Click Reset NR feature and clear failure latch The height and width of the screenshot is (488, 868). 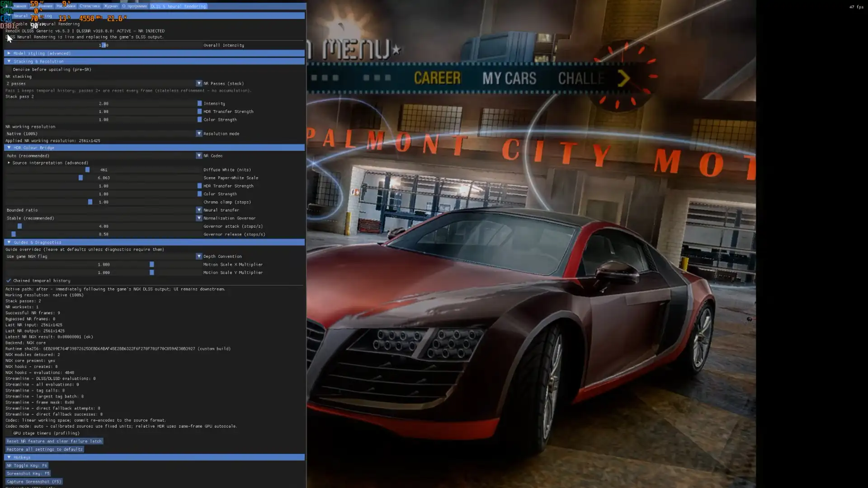(x=54, y=441)
